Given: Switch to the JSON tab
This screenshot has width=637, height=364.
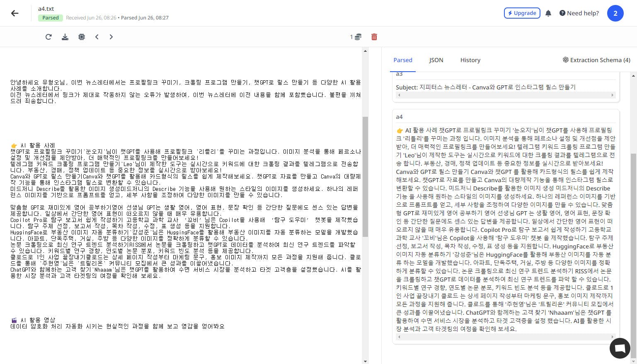Looking at the screenshot, I should pyautogui.click(x=436, y=60).
